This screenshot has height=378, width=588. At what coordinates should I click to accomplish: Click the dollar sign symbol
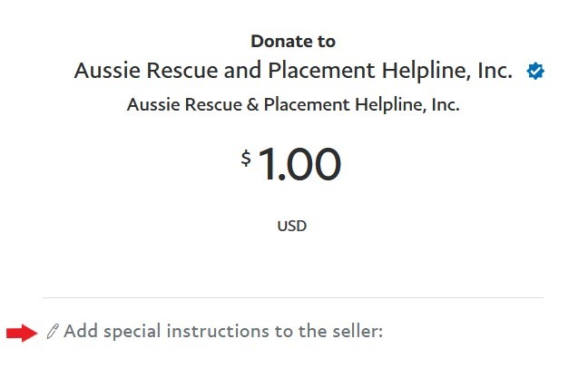point(246,159)
